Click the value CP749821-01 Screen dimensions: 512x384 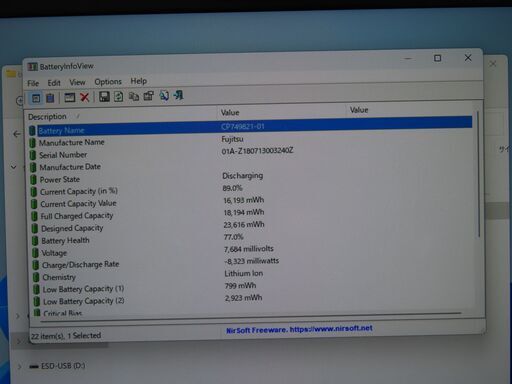243,127
